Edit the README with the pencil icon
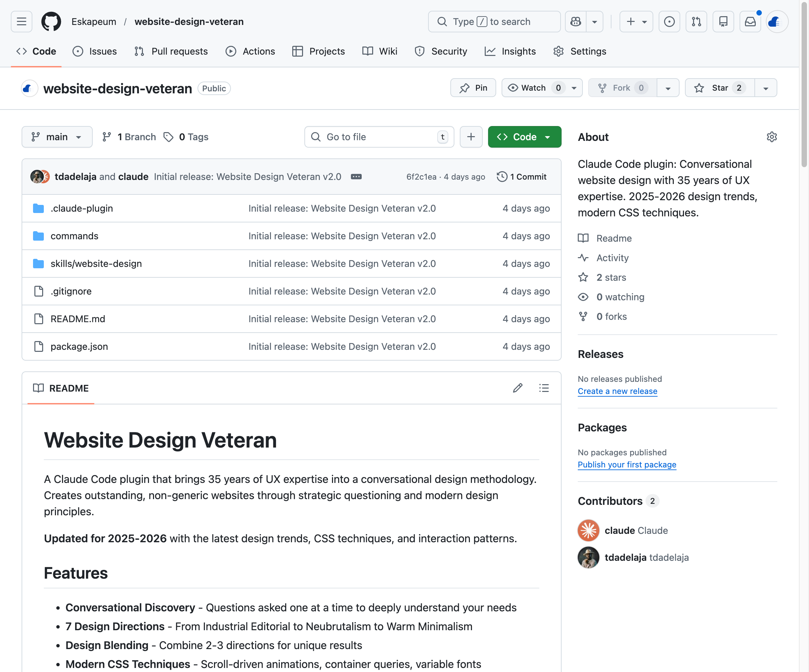 [517, 388]
